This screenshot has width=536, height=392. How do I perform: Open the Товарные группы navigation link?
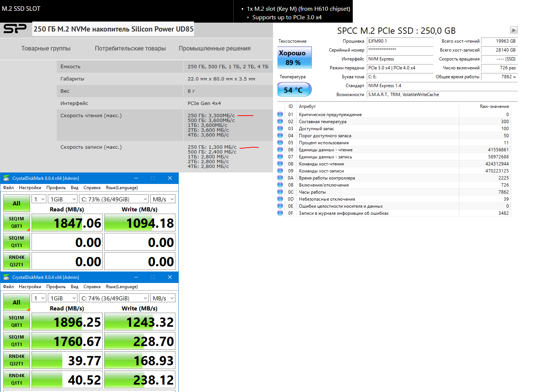point(46,49)
